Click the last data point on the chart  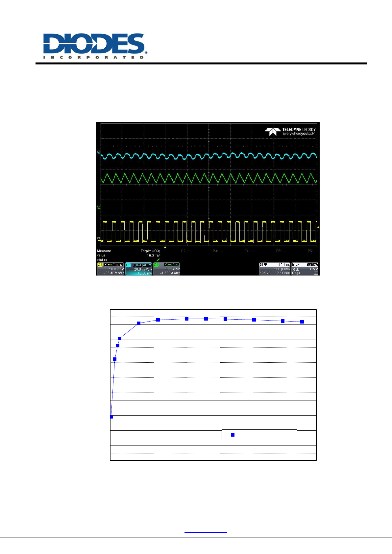coord(302,322)
